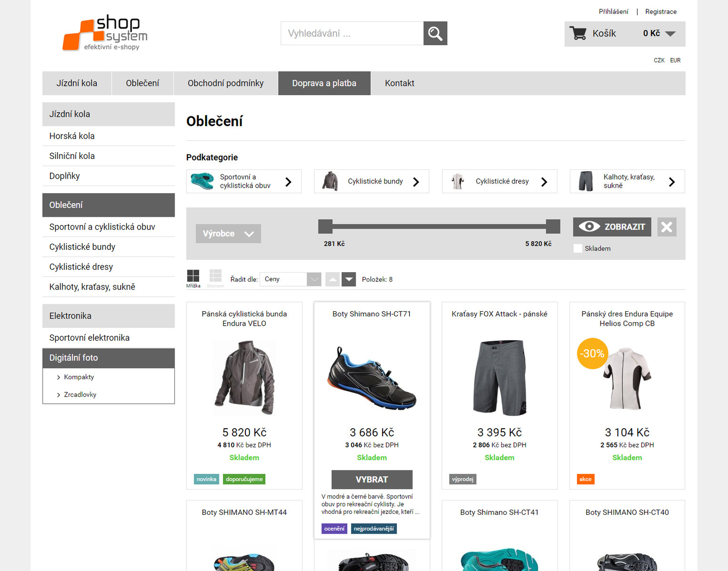Click the shopping cart icon

[578, 33]
